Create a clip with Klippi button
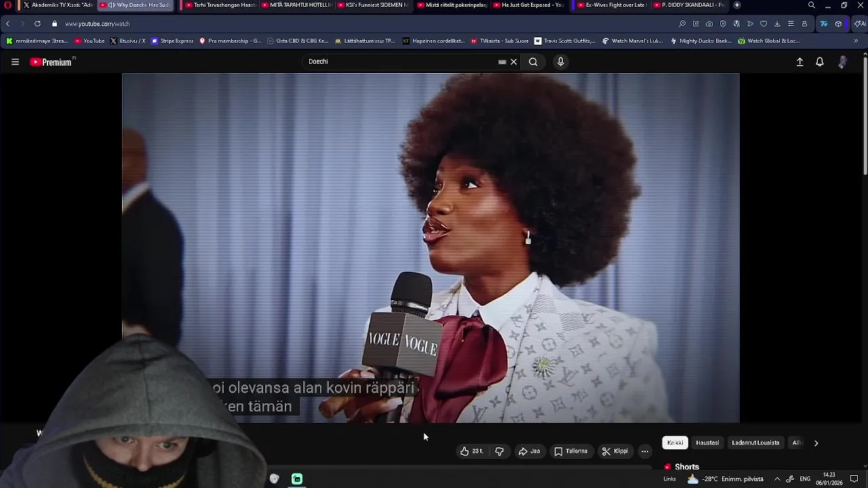 click(x=615, y=451)
